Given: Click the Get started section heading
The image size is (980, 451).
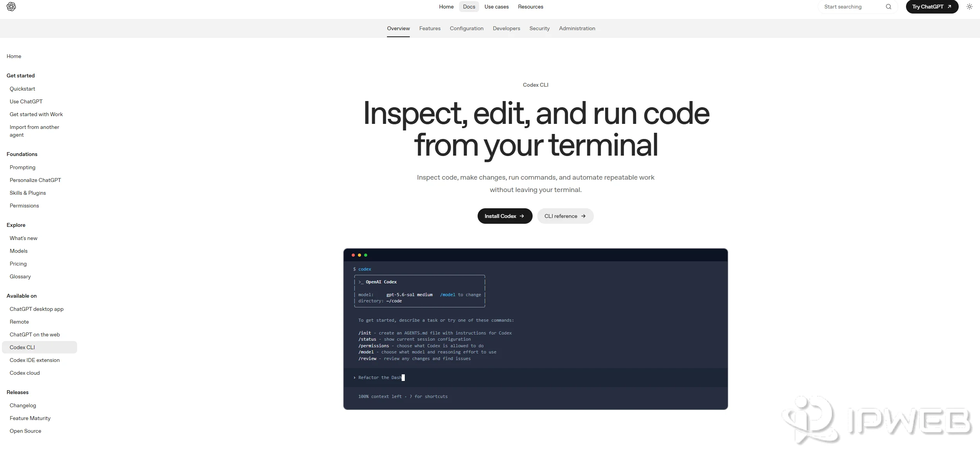Looking at the screenshot, I should (21, 75).
